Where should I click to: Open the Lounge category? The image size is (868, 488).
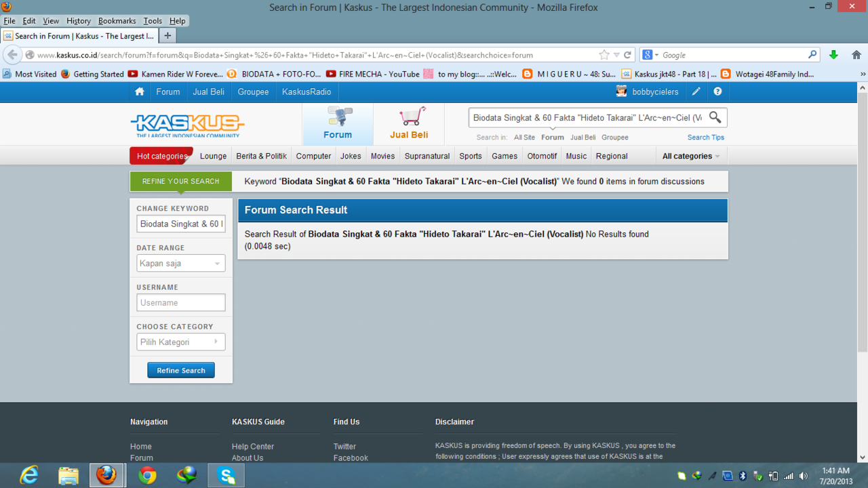[213, 156]
